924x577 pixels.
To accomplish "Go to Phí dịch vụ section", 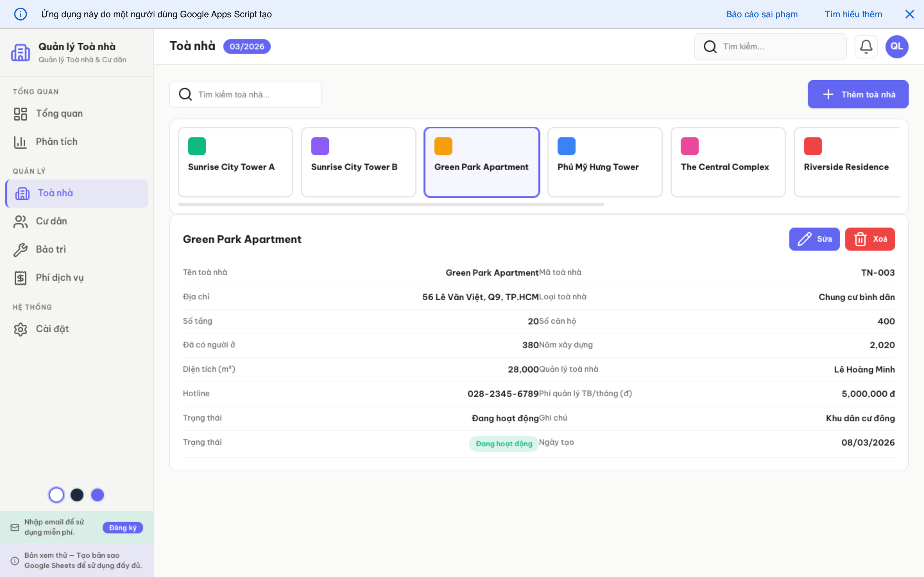I will pyautogui.click(x=60, y=277).
